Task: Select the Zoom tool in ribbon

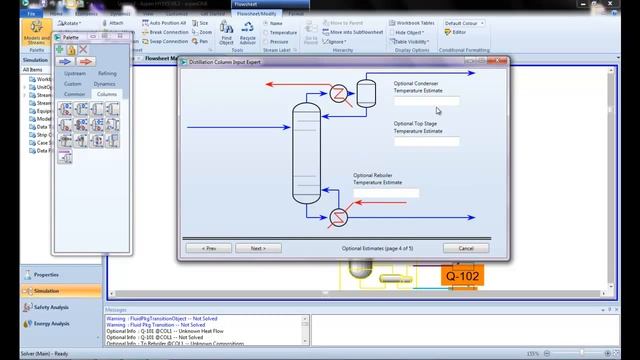Action: pyautogui.click(x=202, y=32)
